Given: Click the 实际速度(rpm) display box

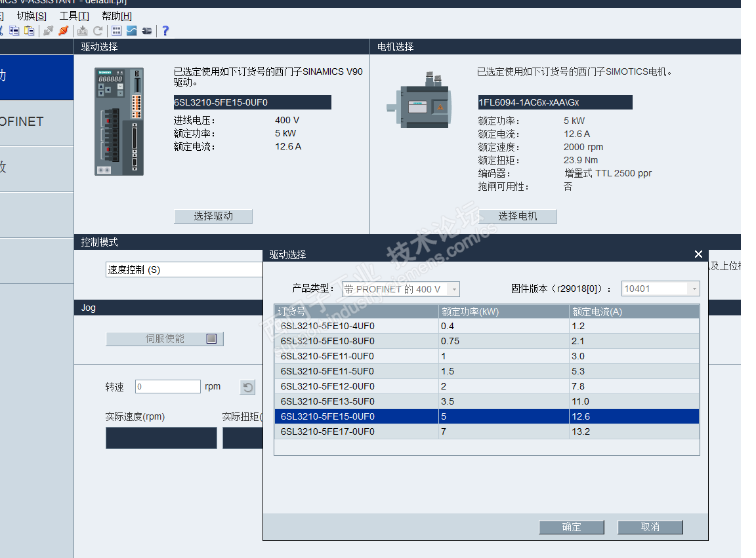Looking at the screenshot, I should tap(161, 438).
